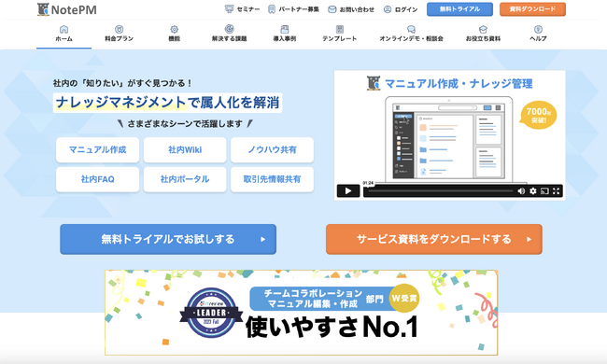The width and height of the screenshot is (607, 364).
Task: Mute the video volume icon
Action: (521, 190)
